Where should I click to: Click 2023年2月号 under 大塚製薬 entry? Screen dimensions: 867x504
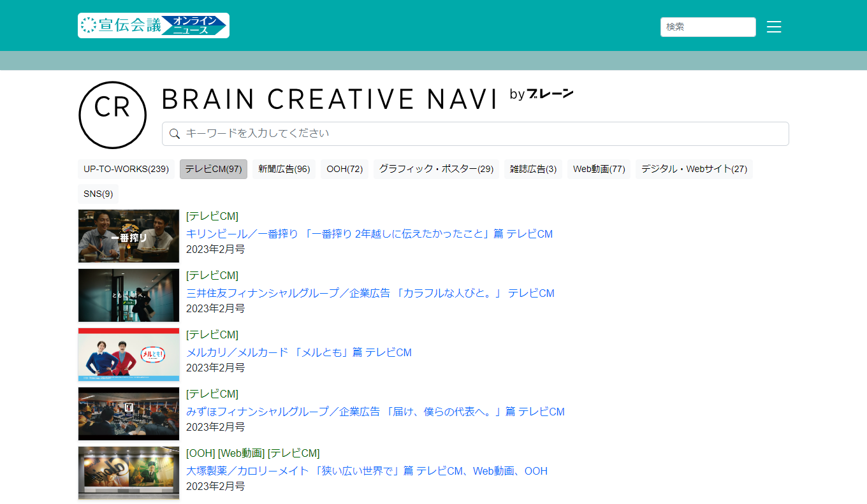click(x=215, y=486)
